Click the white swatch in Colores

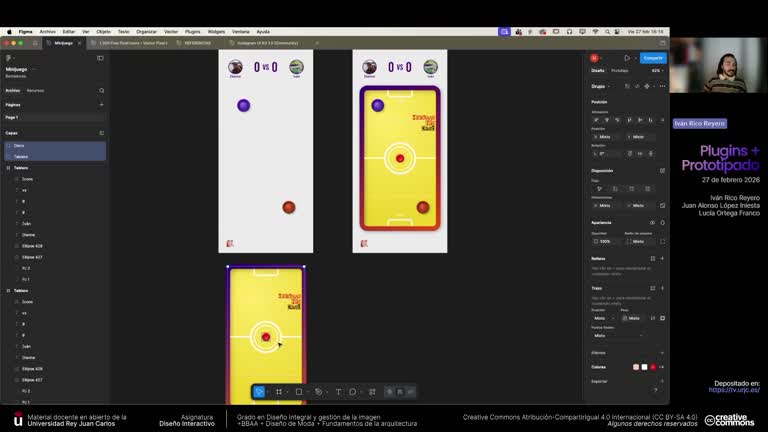tap(645, 367)
